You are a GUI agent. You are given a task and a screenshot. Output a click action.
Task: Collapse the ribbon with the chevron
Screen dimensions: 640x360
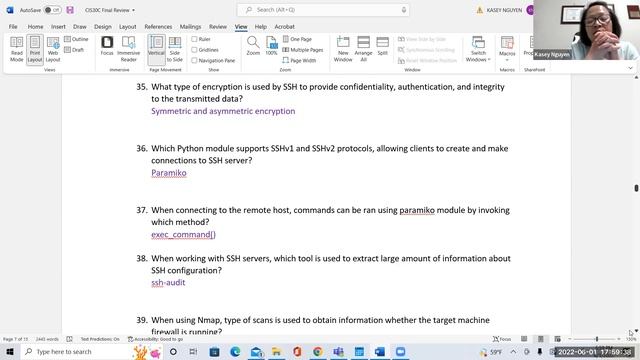[x=631, y=68]
